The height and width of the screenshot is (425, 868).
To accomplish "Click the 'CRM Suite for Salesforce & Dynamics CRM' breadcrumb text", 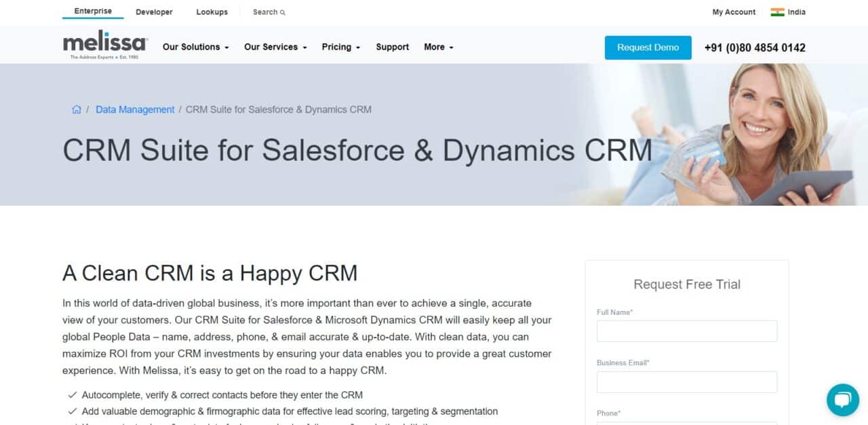I will 279,109.
